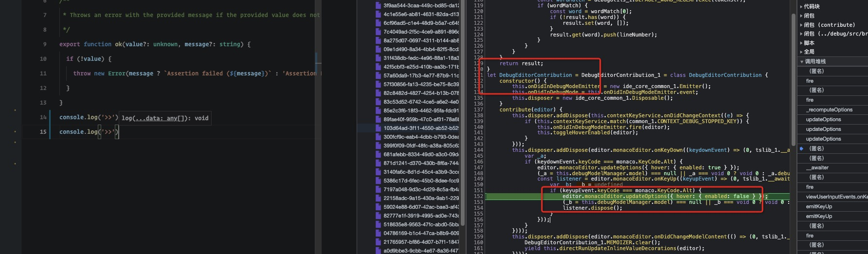
Task: Click the file icon beside 4c1e55e6-ab81-4631-82da
Action: pos(378,14)
